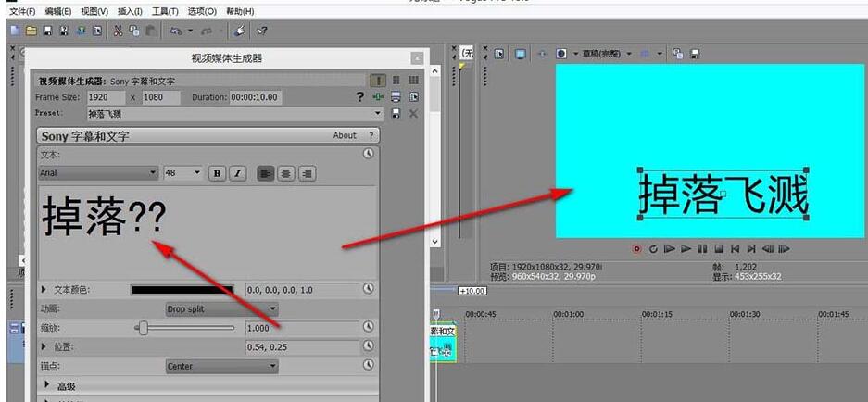Click the Render As toolbar icon

click(81, 31)
